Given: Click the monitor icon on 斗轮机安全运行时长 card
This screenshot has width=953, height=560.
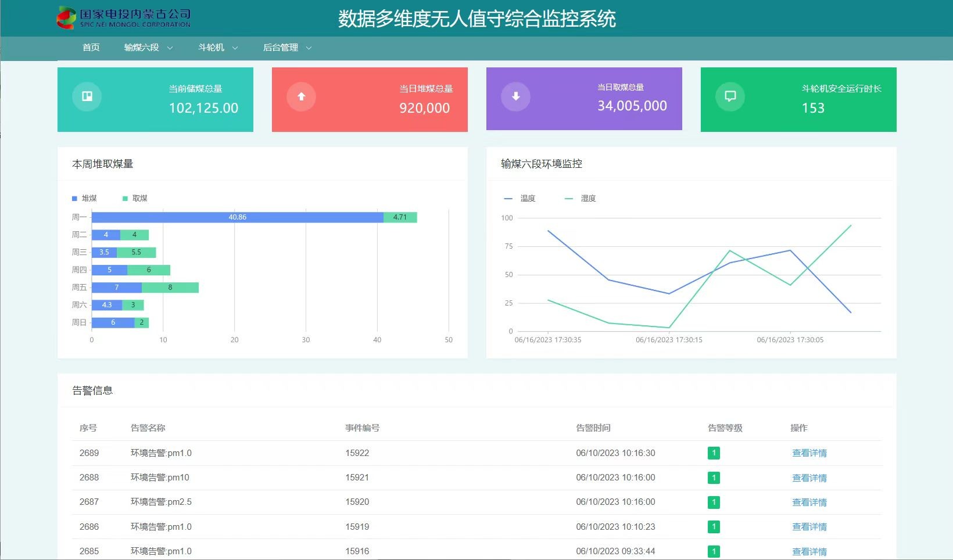Looking at the screenshot, I should 730,96.
